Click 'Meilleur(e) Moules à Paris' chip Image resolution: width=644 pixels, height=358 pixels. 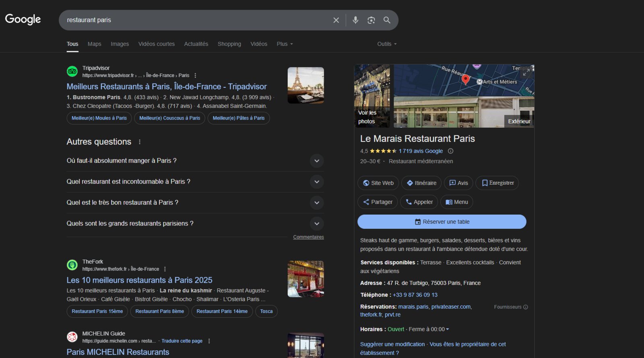(x=99, y=118)
